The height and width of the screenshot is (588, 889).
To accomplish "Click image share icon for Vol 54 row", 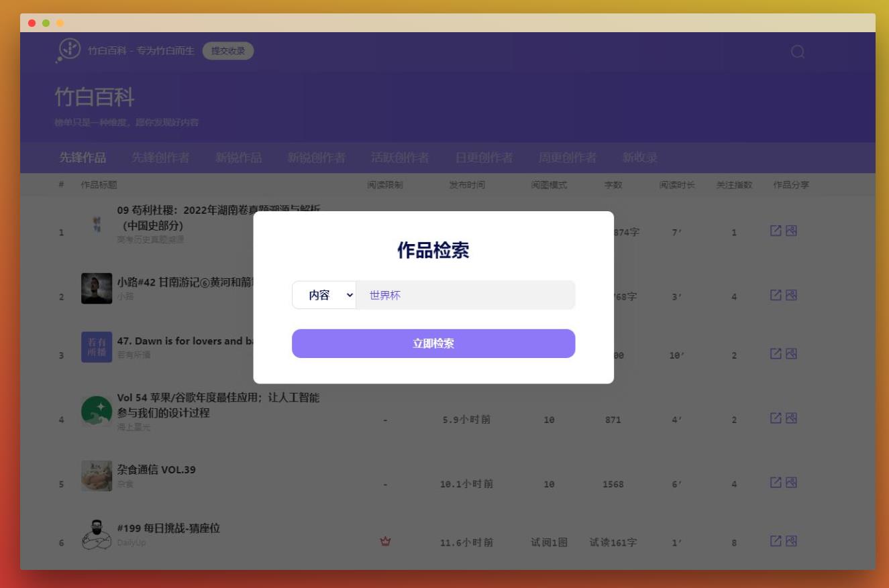I will [x=791, y=418].
